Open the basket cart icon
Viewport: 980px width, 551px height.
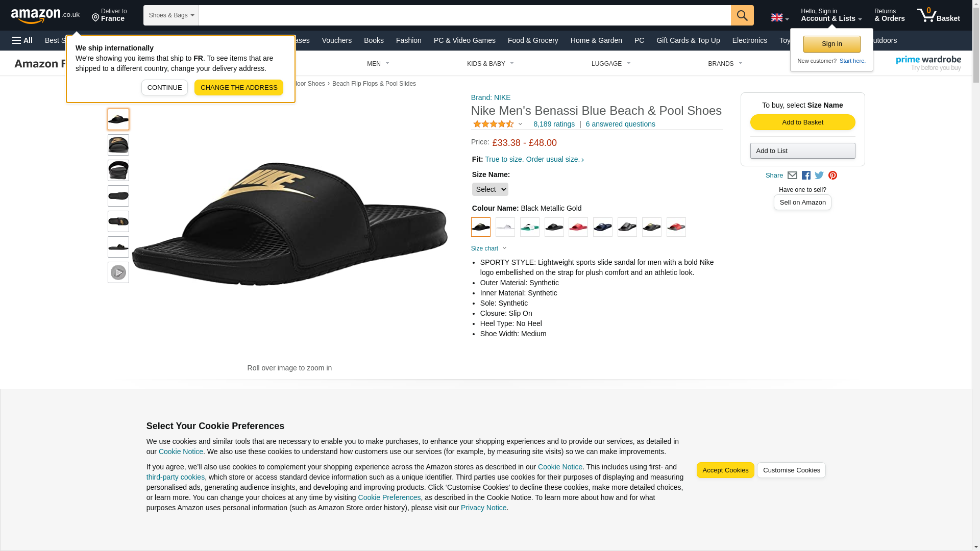pos(938,15)
